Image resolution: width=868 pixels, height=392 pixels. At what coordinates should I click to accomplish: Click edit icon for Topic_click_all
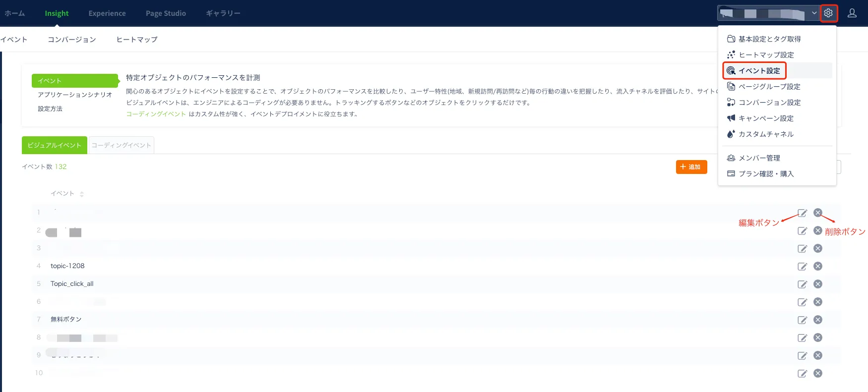802,284
